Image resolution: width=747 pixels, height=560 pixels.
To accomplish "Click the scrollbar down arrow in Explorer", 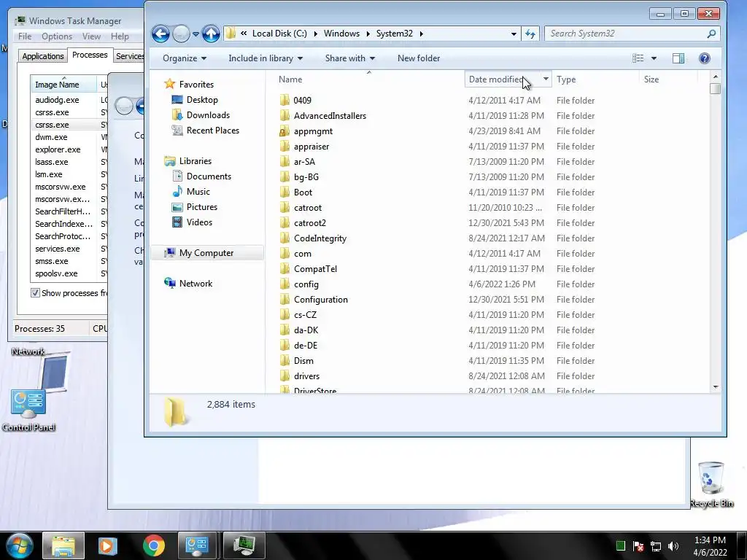I will coord(715,388).
